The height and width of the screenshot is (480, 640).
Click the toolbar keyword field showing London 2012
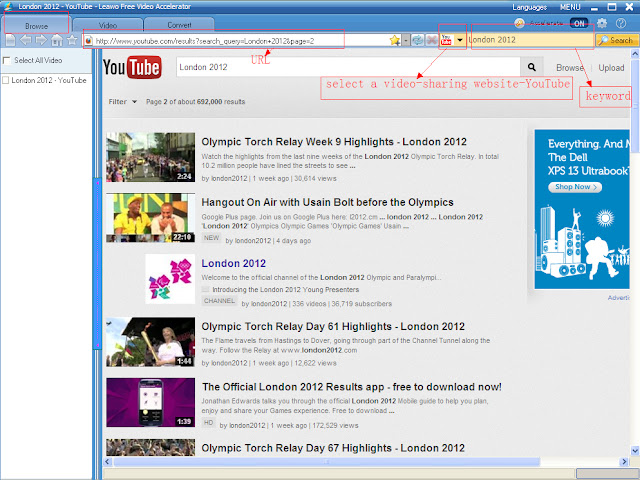click(x=531, y=40)
